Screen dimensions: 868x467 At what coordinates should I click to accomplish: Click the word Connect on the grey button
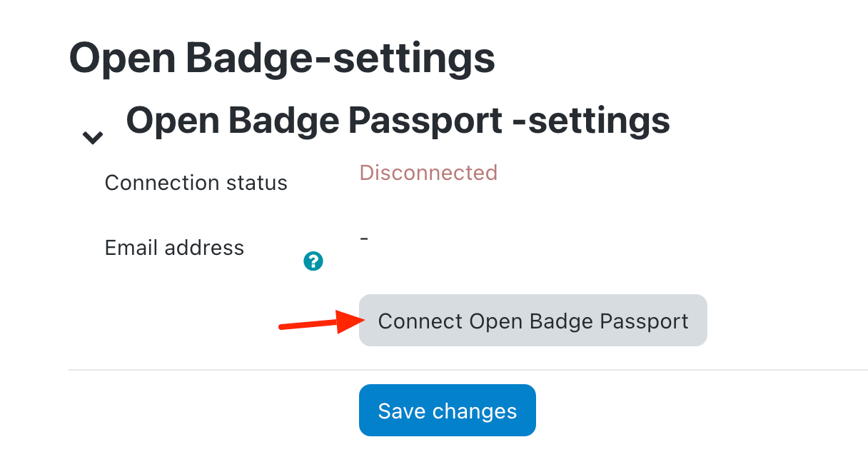coord(420,321)
